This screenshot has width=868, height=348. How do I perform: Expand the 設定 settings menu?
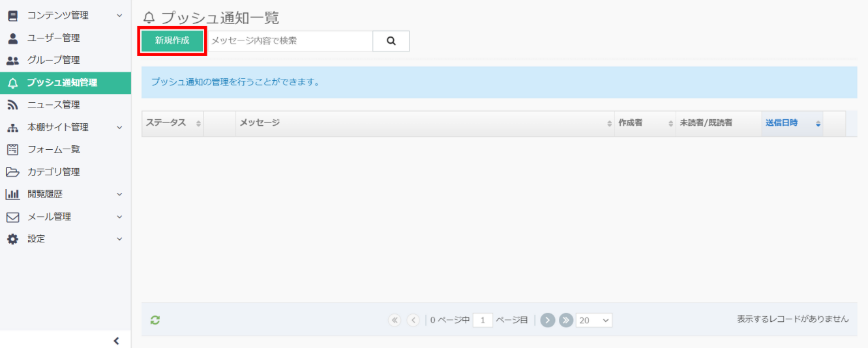(x=119, y=239)
